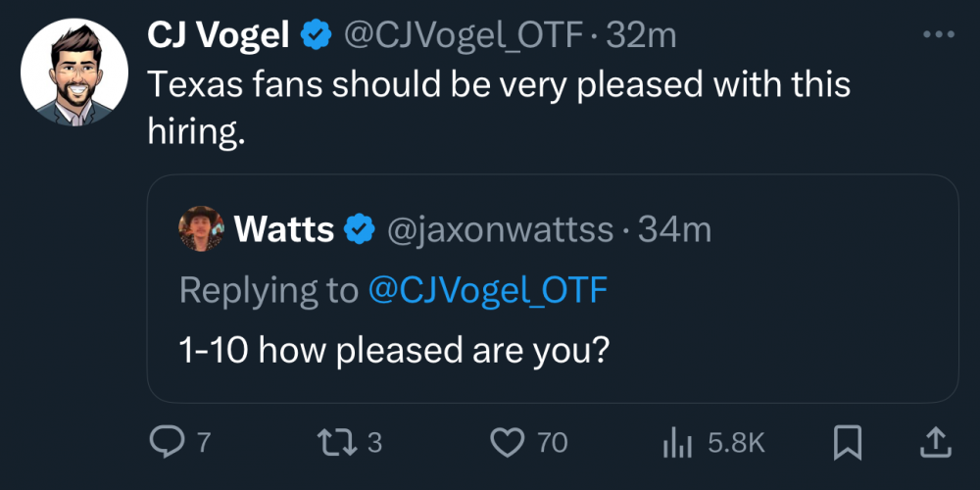Open view analytics bar chart icon
The height and width of the screenshot is (490, 980).
(677, 443)
